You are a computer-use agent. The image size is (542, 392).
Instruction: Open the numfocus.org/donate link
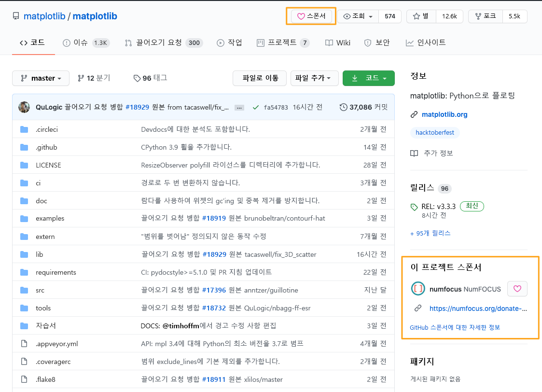[x=478, y=308]
